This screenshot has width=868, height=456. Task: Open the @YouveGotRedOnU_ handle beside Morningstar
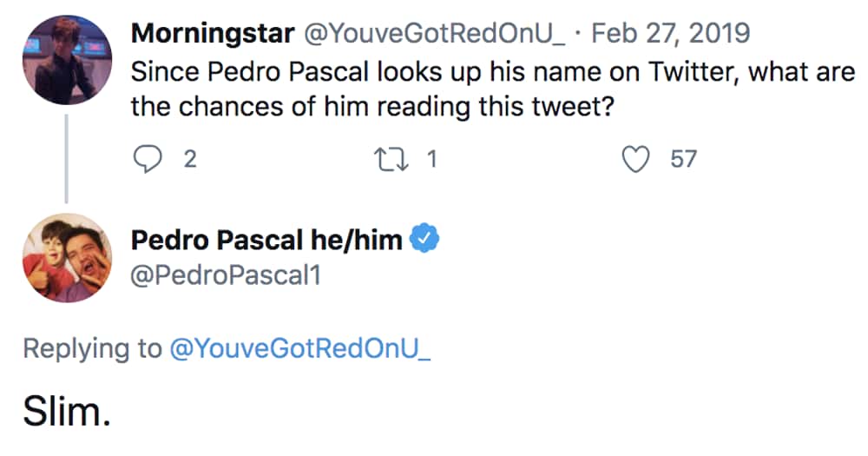click(435, 35)
